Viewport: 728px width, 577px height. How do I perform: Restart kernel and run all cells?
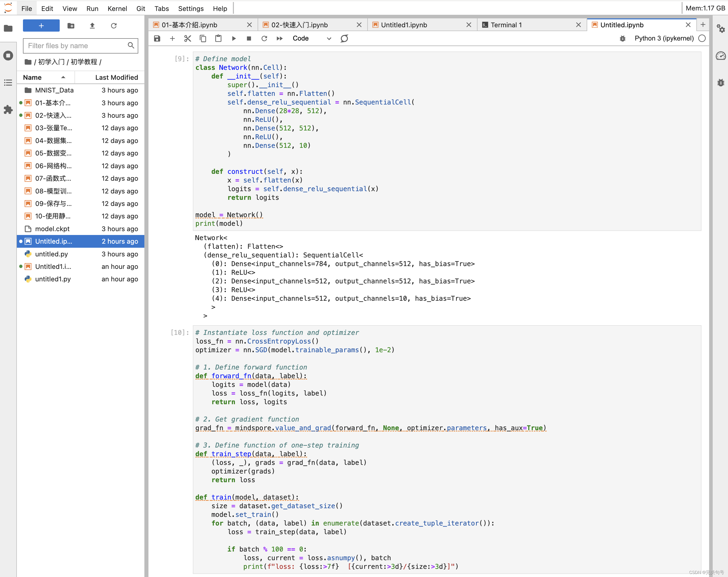click(x=280, y=38)
